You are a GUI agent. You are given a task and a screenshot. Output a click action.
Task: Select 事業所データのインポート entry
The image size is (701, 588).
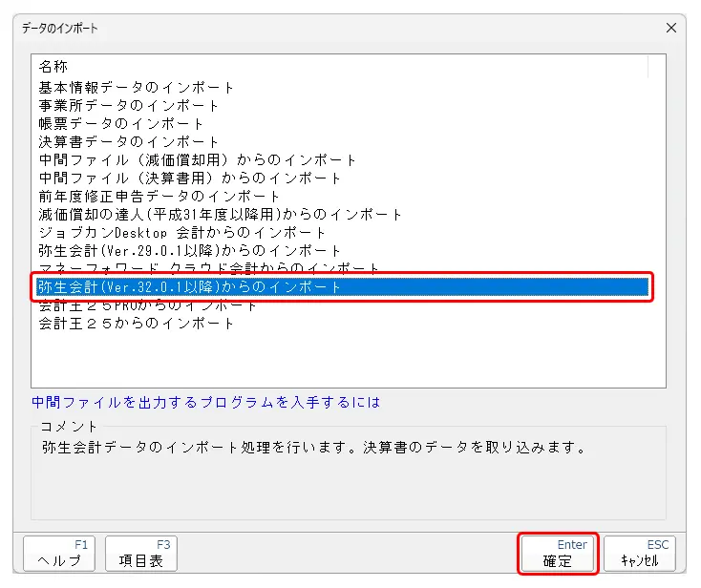[x=129, y=105]
